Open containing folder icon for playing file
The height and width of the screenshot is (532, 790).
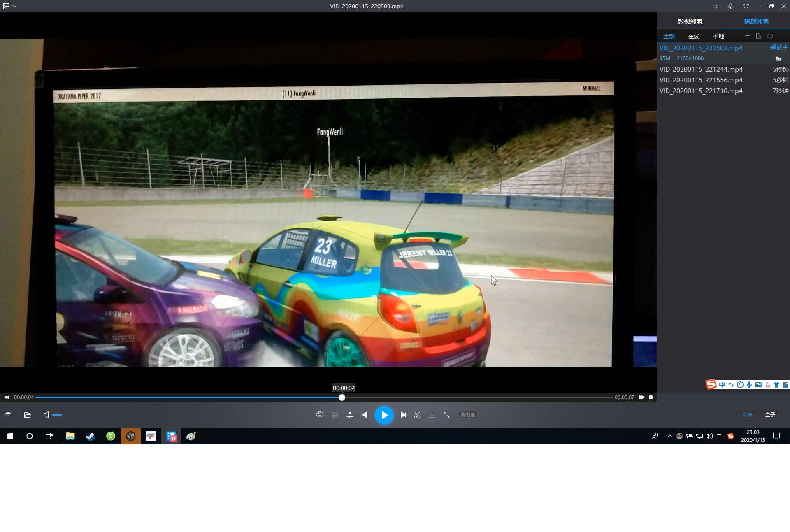coord(778,59)
